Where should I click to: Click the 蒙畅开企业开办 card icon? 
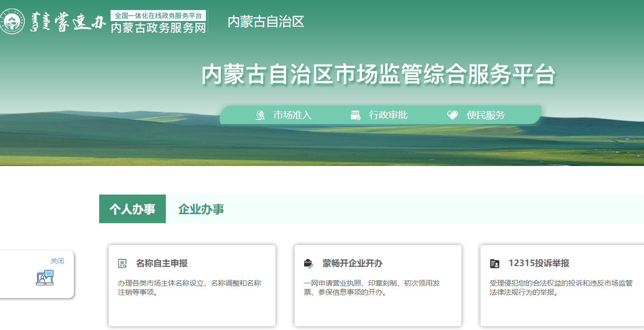pyautogui.click(x=308, y=264)
